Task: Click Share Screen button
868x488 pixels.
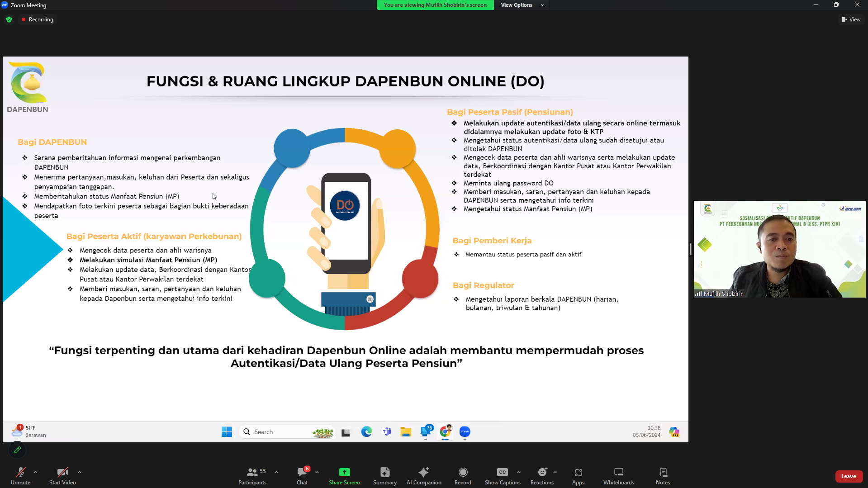Action: [x=344, y=476]
